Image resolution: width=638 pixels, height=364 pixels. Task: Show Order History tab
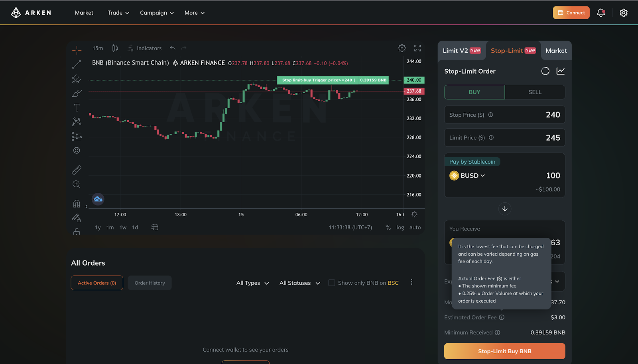tap(150, 283)
